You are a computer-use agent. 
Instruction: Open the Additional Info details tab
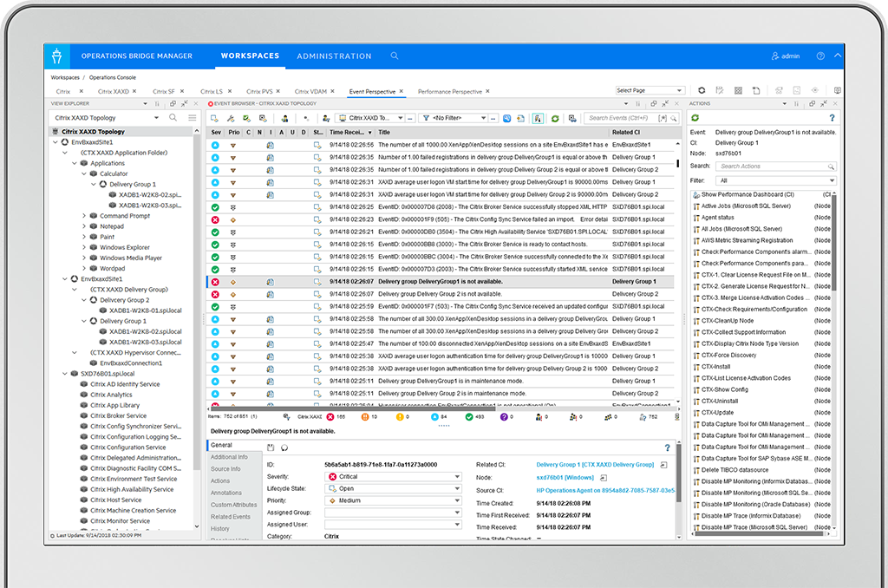(x=229, y=457)
